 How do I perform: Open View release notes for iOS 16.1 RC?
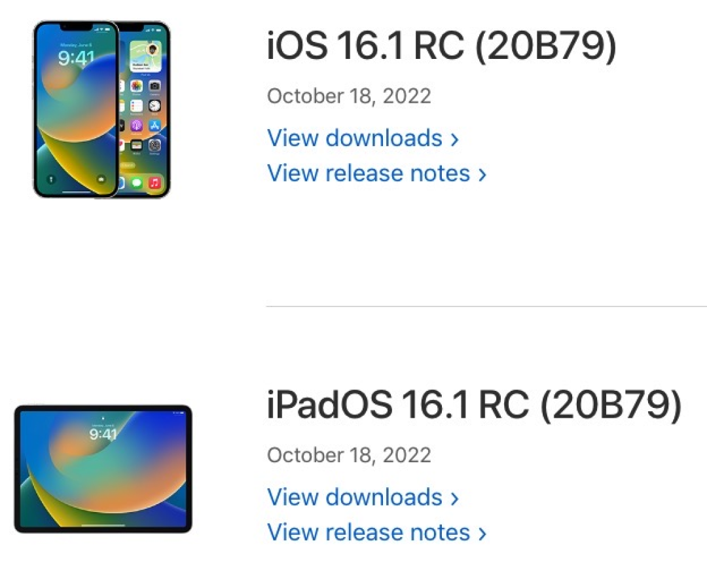coord(369,173)
